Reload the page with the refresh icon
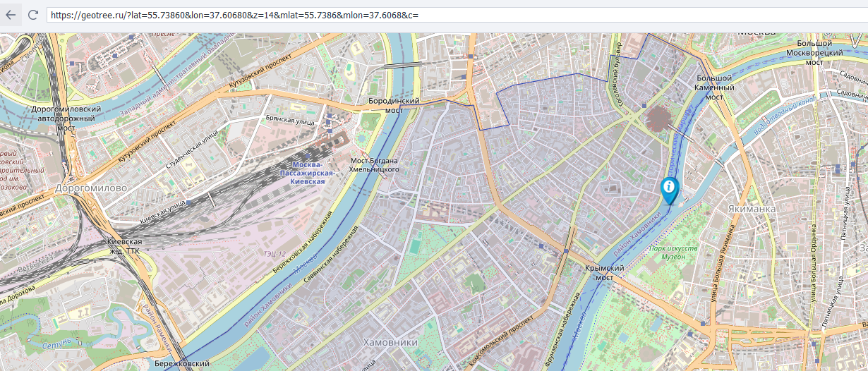Screen dimensions: 868x371 coord(32,14)
